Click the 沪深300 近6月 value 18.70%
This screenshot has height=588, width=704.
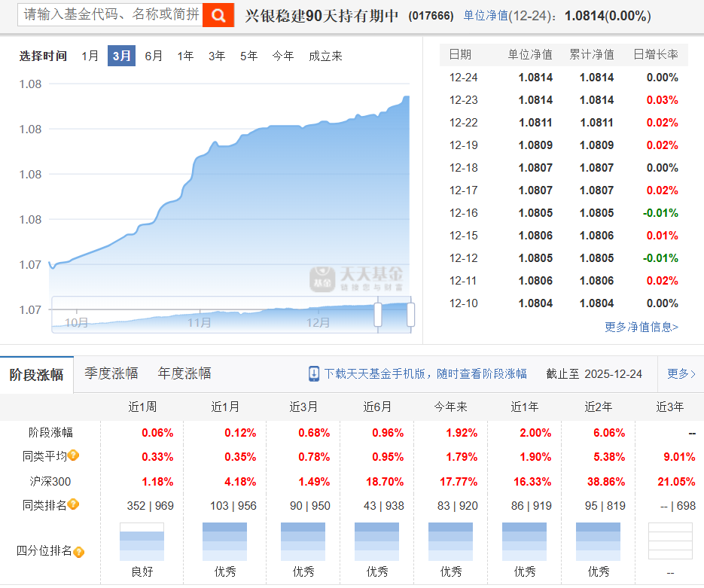pyautogui.click(x=384, y=482)
